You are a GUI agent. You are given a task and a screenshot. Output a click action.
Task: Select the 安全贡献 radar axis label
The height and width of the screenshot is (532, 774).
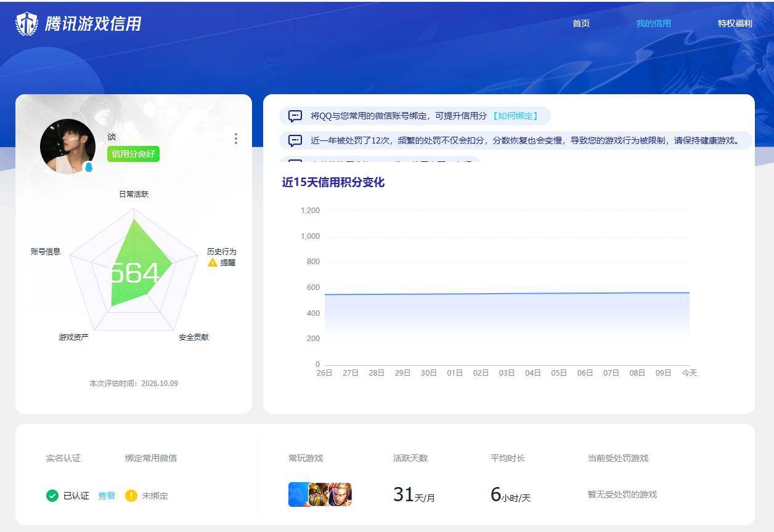194,337
